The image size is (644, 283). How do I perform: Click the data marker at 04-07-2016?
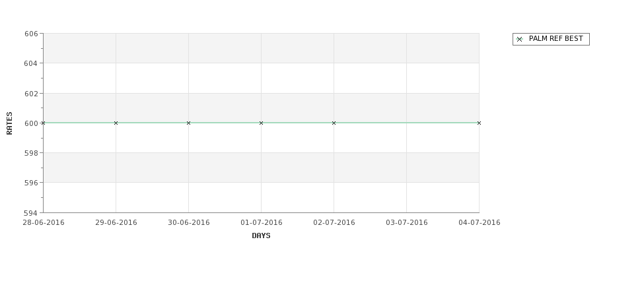click(x=479, y=123)
